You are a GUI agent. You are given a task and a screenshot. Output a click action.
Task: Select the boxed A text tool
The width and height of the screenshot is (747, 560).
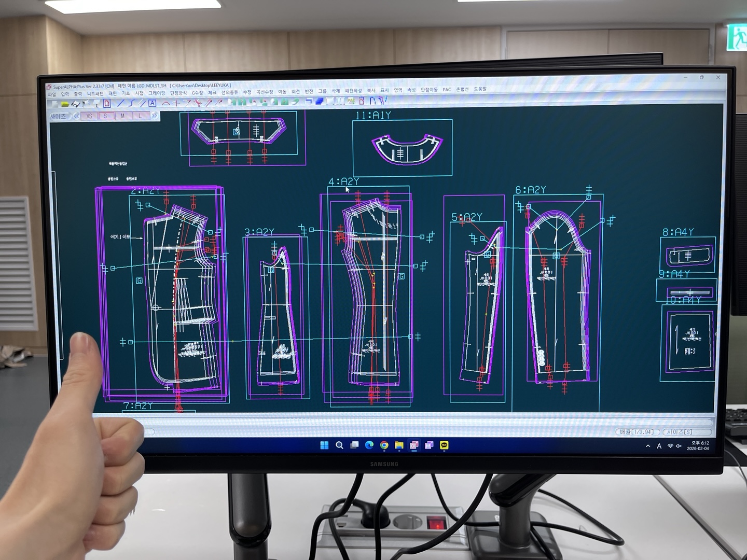pyautogui.click(x=152, y=103)
